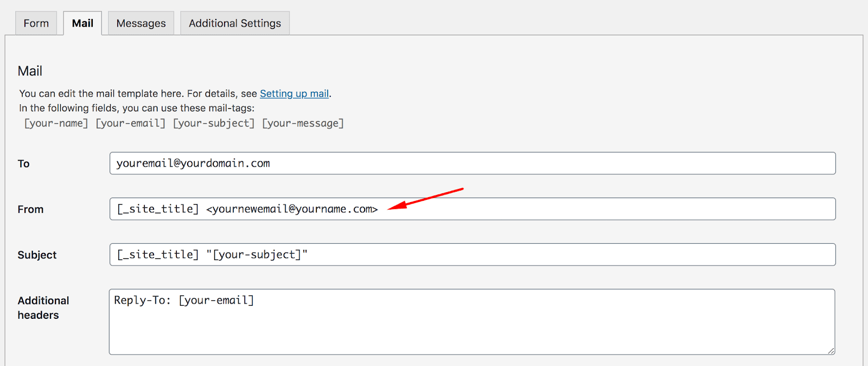
Task: Click the "To" field label
Action: pyautogui.click(x=24, y=164)
